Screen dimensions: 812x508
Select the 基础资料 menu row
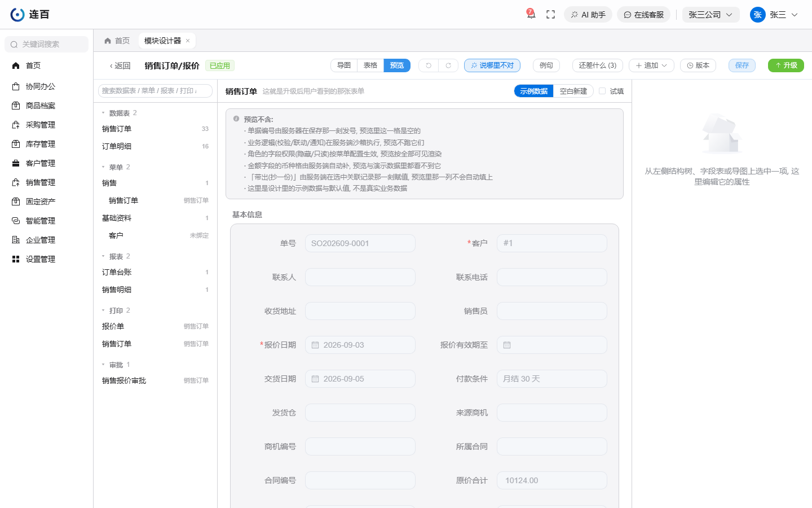(155, 218)
